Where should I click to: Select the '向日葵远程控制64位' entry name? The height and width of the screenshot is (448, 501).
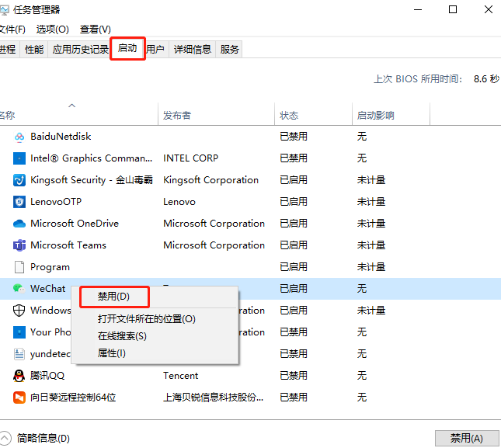click(x=73, y=398)
